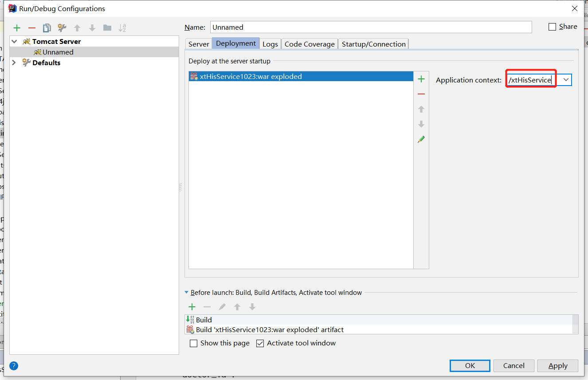This screenshot has width=588, height=380.
Task: Confirm with the OK button
Action: 470,366
